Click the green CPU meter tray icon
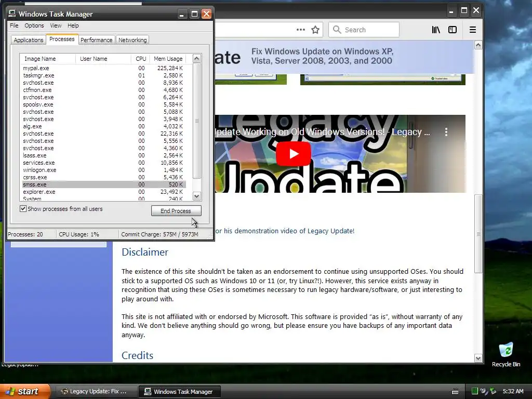This screenshot has width=532, height=399. coord(475,391)
